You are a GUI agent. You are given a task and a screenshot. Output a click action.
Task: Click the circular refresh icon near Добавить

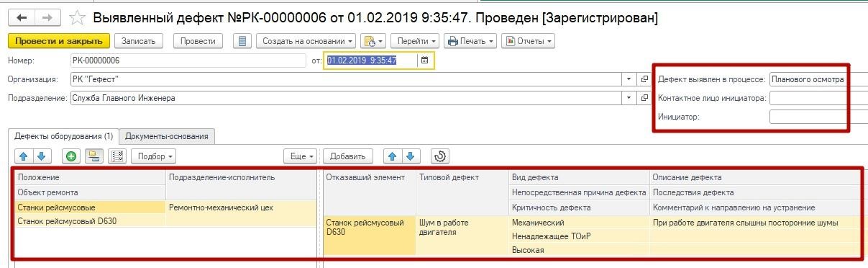(x=440, y=156)
